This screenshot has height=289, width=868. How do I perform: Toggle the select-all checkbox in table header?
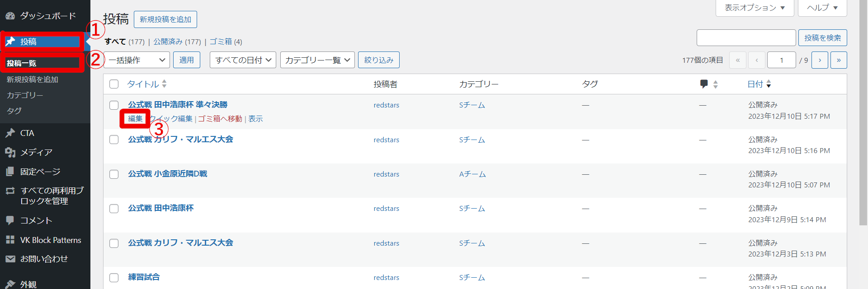tap(114, 84)
